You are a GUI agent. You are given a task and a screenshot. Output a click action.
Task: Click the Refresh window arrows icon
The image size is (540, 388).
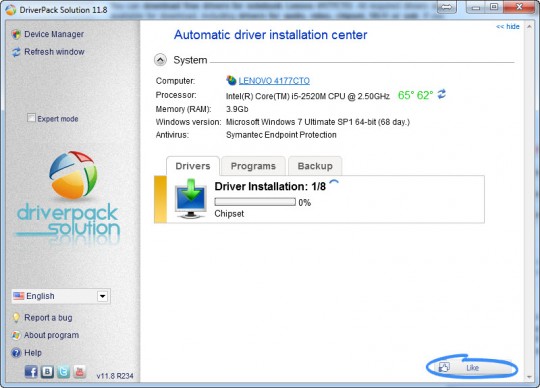(16, 52)
